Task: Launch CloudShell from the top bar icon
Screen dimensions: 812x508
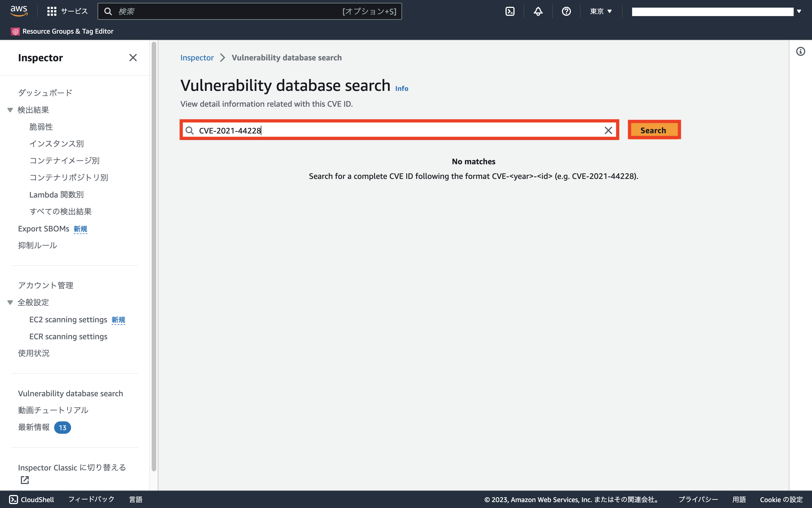Action: (x=510, y=11)
